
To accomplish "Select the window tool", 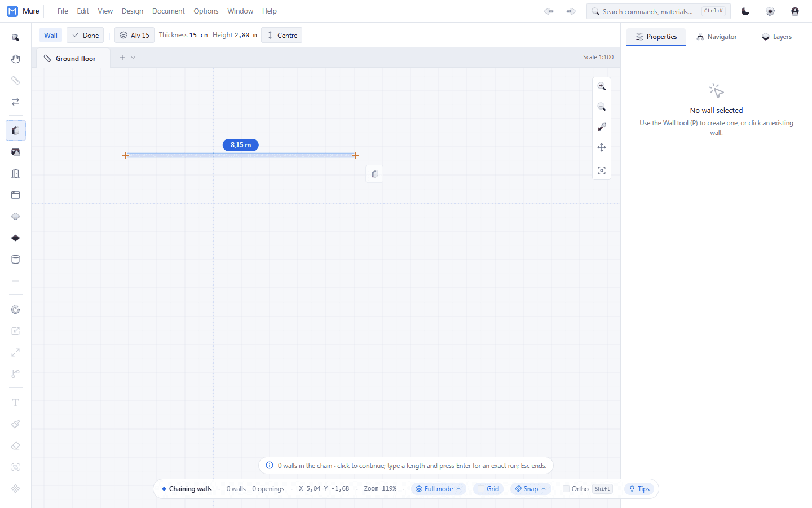I will point(16,195).
